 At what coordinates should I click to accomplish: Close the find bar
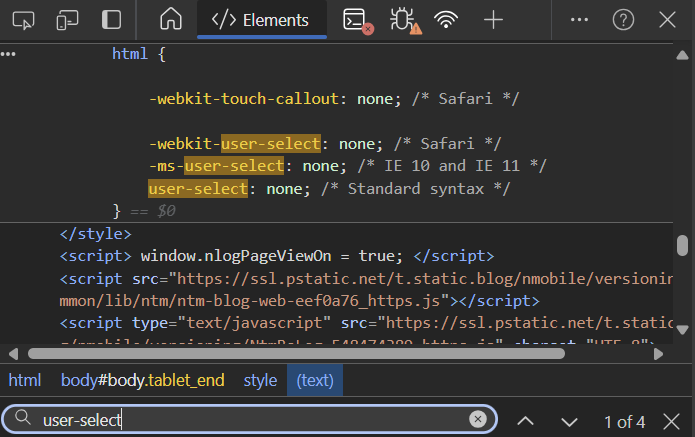click(x=672, y=421)
